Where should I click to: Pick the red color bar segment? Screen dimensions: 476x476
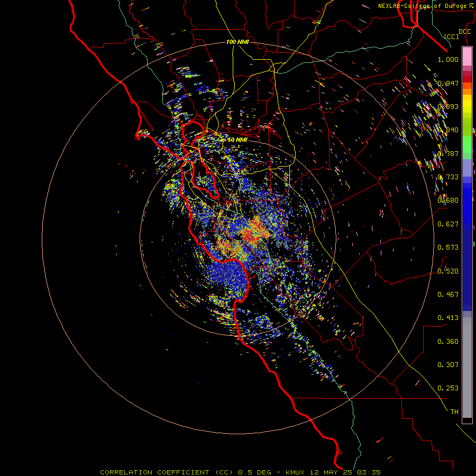[467, 79]
